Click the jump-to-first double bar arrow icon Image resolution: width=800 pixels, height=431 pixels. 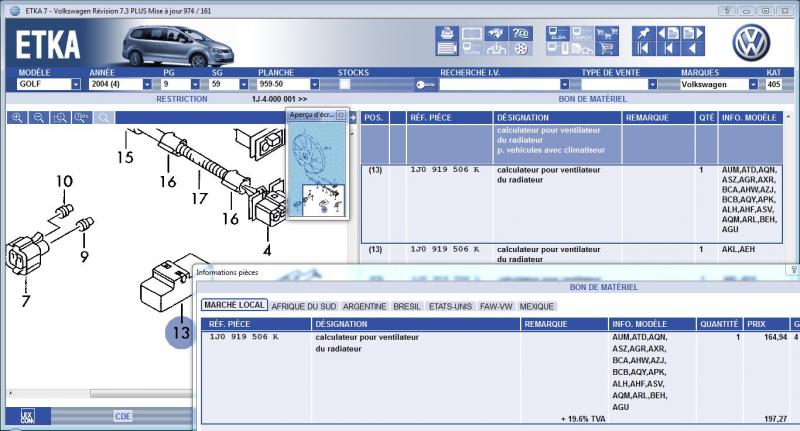pyautogui.click(x=643, y=49)
